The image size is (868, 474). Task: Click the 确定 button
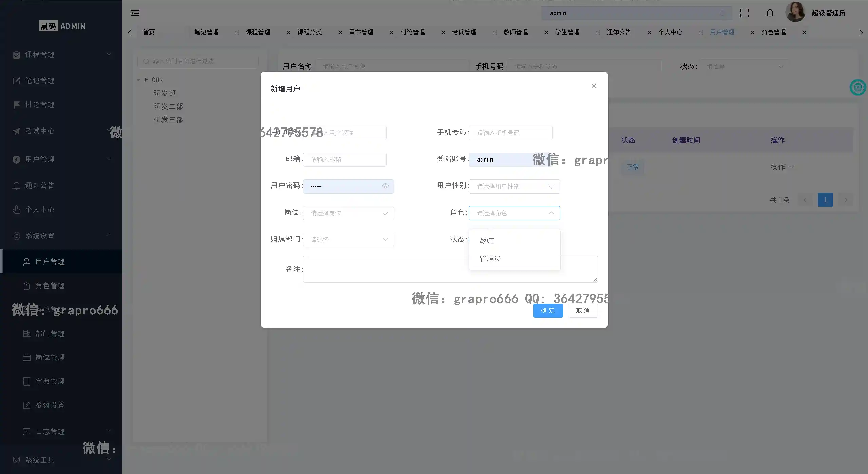click(547, 311)
